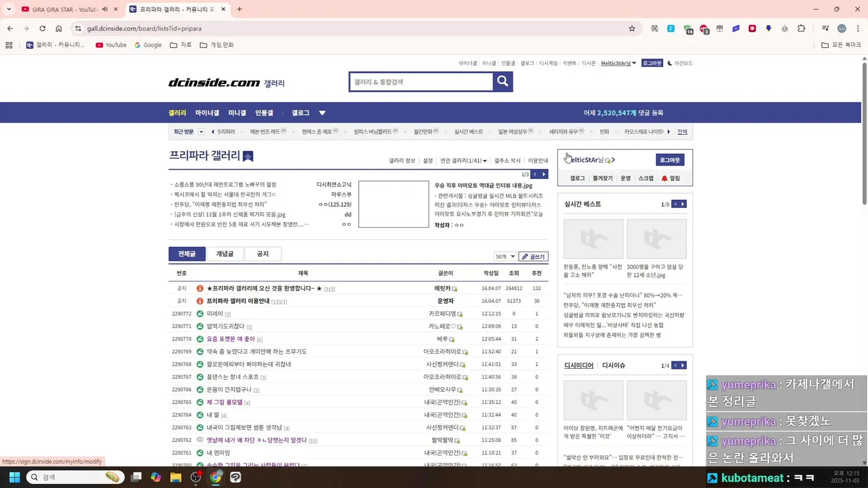The image size is (868, 488).
Task: Open the Chrome icon in the taskbar
Action: (x=216, y=477)
